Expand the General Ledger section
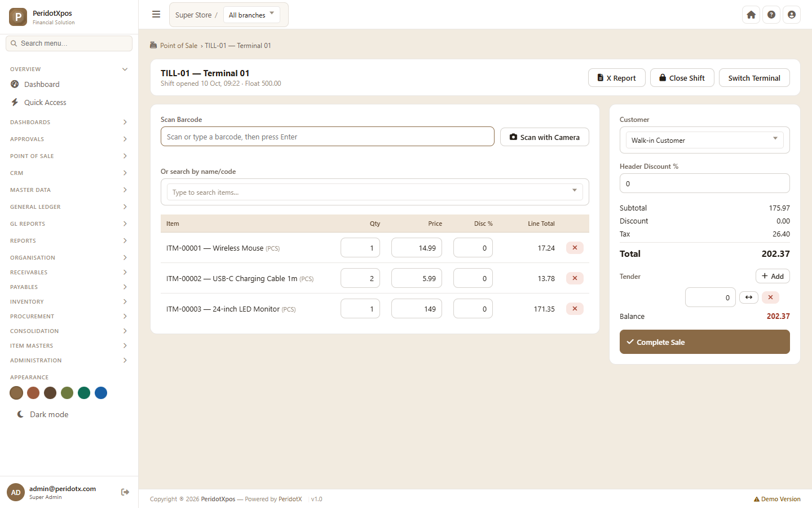This screenshot has width=812, height=508. [69, 207]
